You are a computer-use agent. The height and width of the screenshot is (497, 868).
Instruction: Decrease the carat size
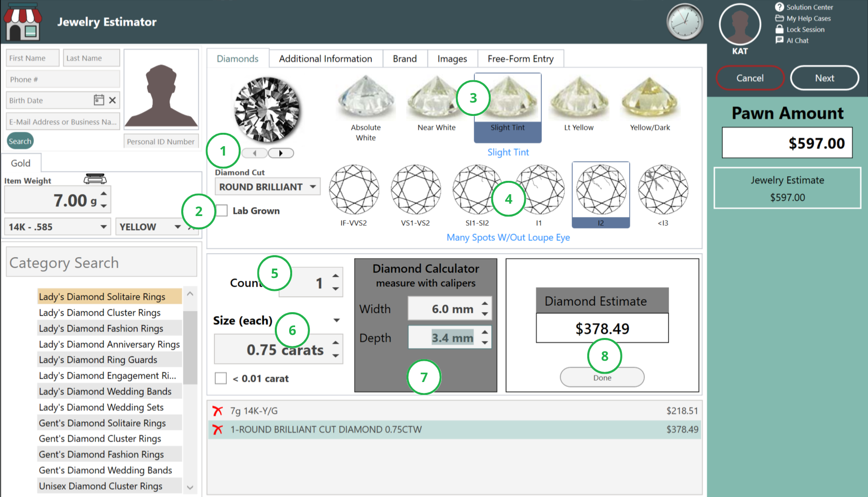click(x=336, y=356)
